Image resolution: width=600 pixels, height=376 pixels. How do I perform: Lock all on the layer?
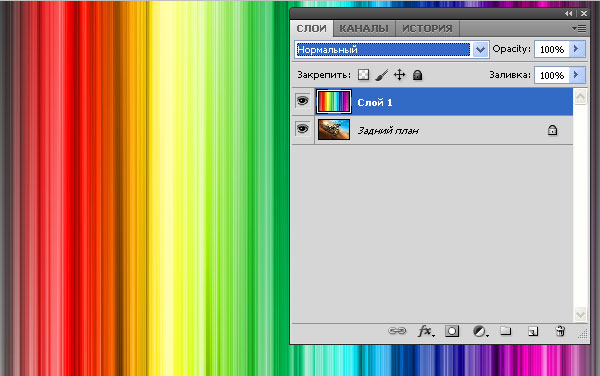click(417, 75)
